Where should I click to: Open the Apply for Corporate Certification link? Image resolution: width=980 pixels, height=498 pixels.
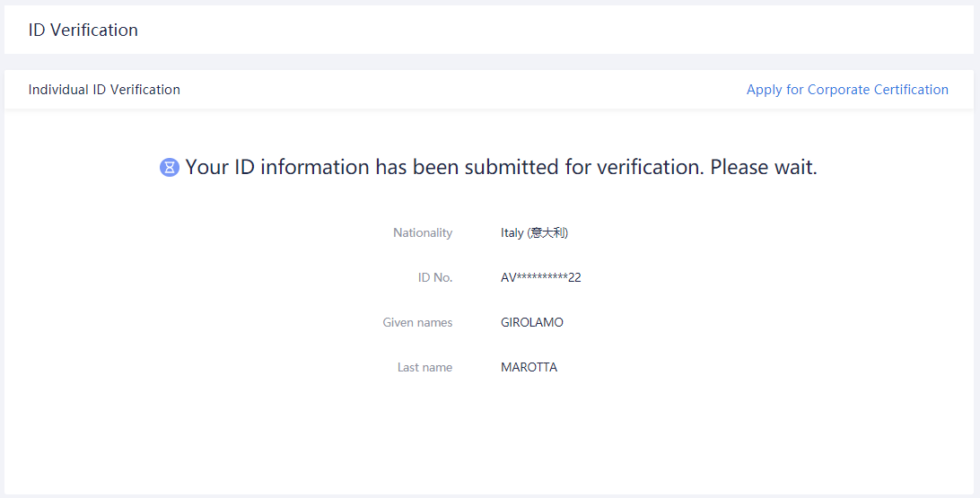pos(847,90)
